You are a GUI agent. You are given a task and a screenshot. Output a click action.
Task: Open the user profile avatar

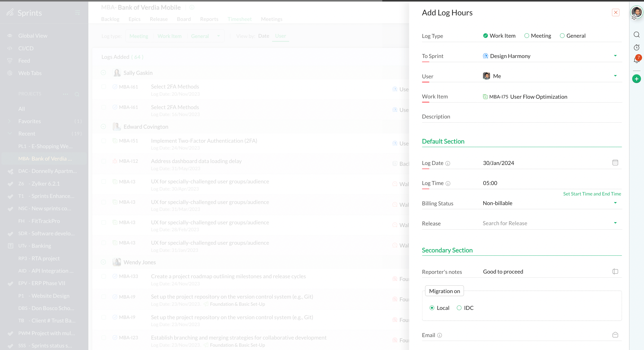point(637,12)
